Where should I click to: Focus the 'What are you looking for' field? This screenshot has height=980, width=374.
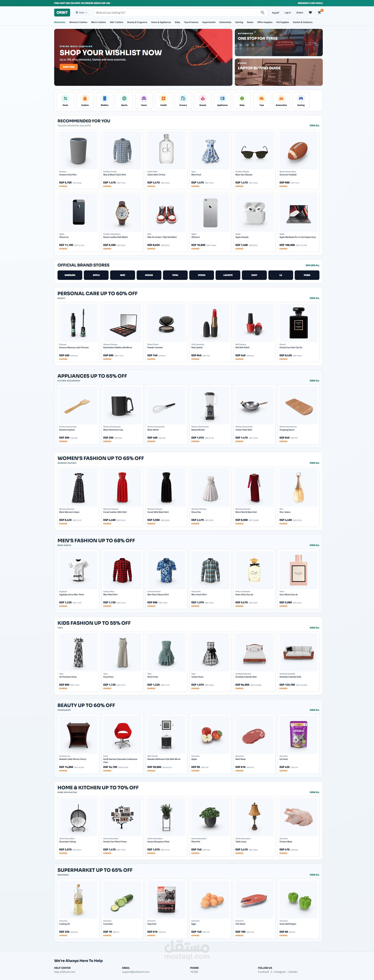coord(177,13)
